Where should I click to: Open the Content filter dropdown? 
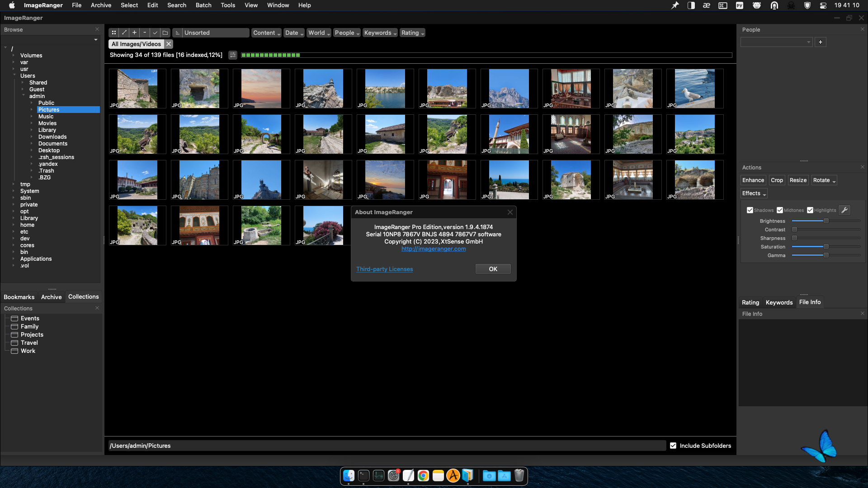266,33
